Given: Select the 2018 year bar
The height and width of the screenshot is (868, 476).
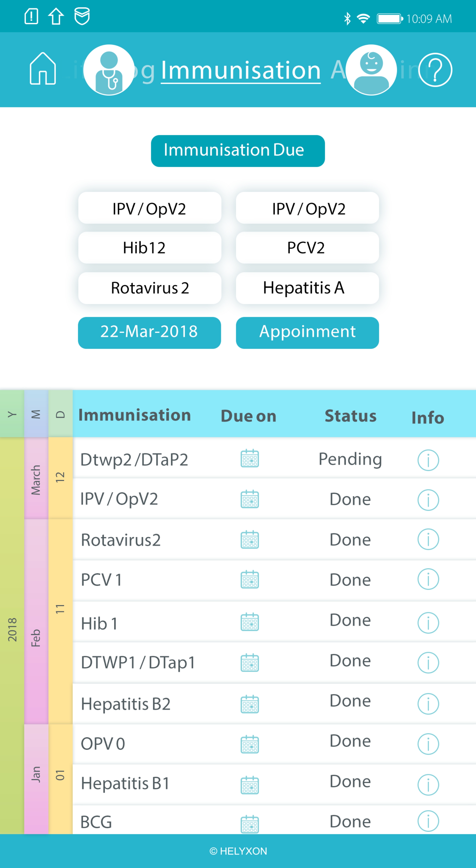Looking at the screenshot, I should pos(12,630).
